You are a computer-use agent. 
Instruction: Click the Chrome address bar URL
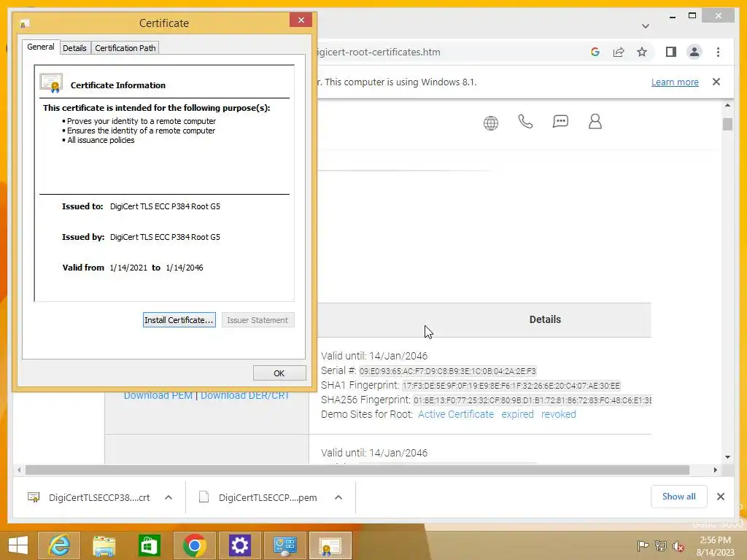pyautogui.click(x=379, y=52)
